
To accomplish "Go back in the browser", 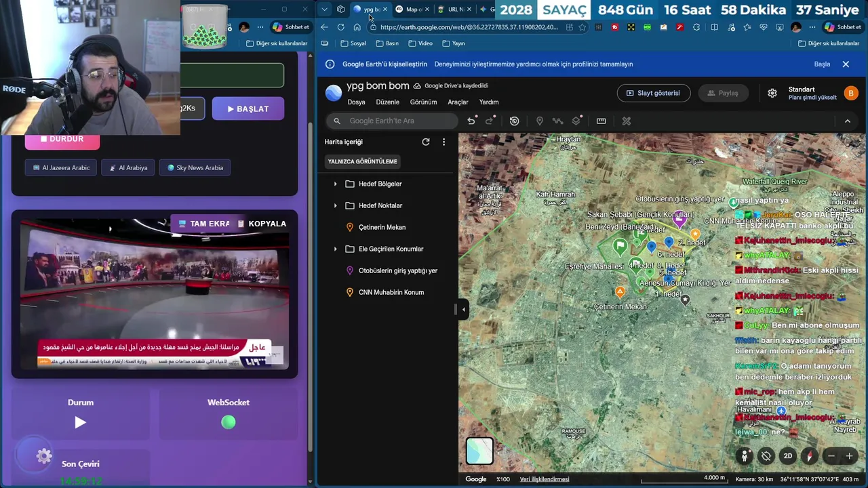I will [324, 27].
